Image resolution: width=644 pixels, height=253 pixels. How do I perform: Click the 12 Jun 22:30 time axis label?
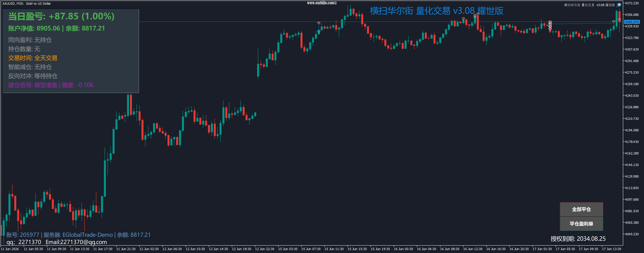[x=265, y=249]
